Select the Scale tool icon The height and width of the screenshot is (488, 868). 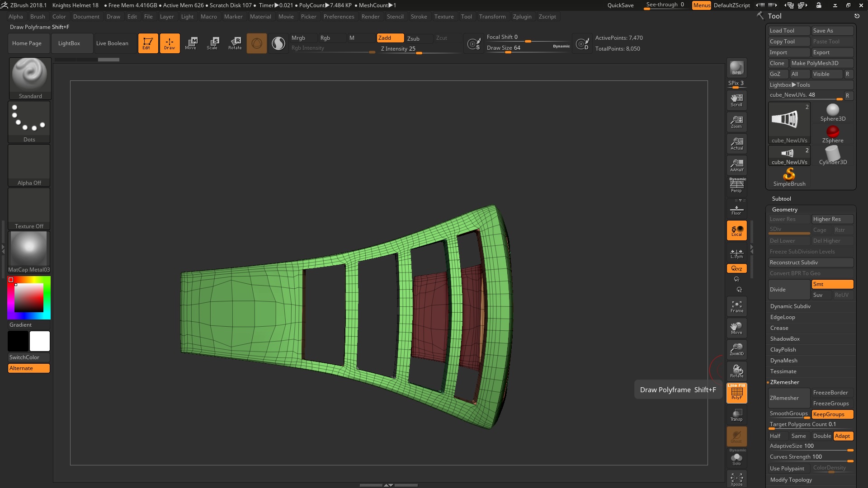coord(212,43)
